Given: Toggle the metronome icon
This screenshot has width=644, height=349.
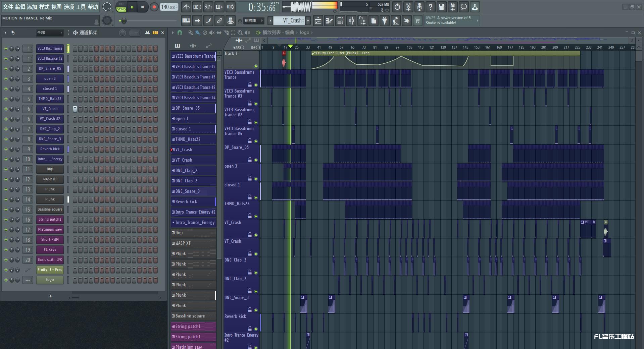Looking at the screenshot, I should [186, 7].
